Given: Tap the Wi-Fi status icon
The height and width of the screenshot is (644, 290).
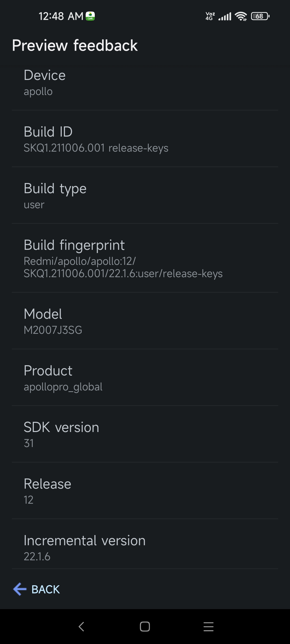Looking at the screenshot, I should click(x=241, y=16).
